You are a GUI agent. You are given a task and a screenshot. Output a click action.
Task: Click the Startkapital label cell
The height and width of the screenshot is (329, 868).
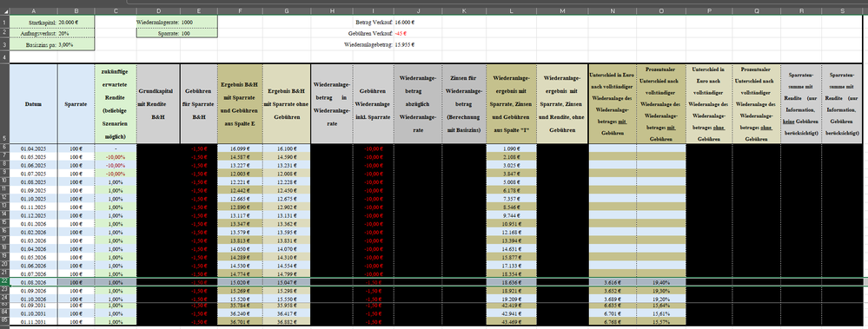tap(33, 22)
